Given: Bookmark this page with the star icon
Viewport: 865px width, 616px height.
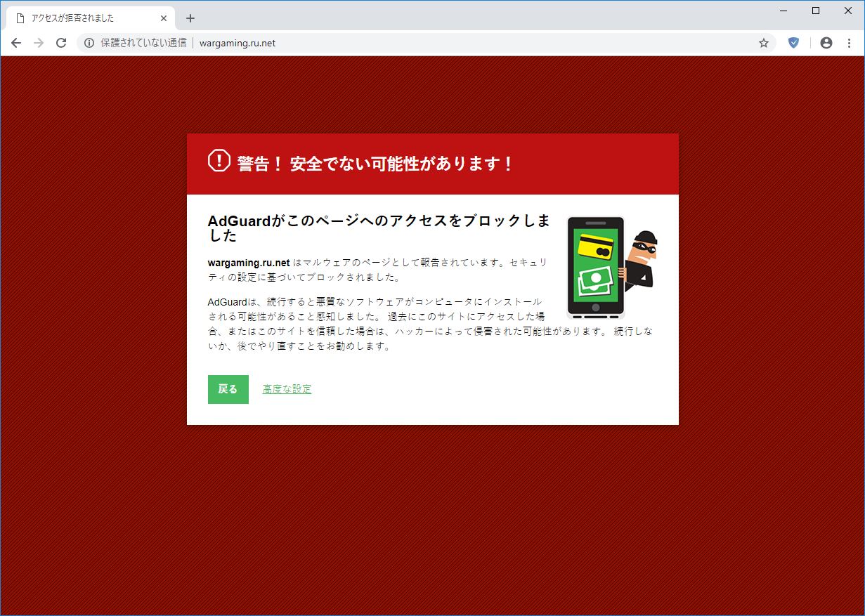Looking at the screenshot, I should (764, 43).
